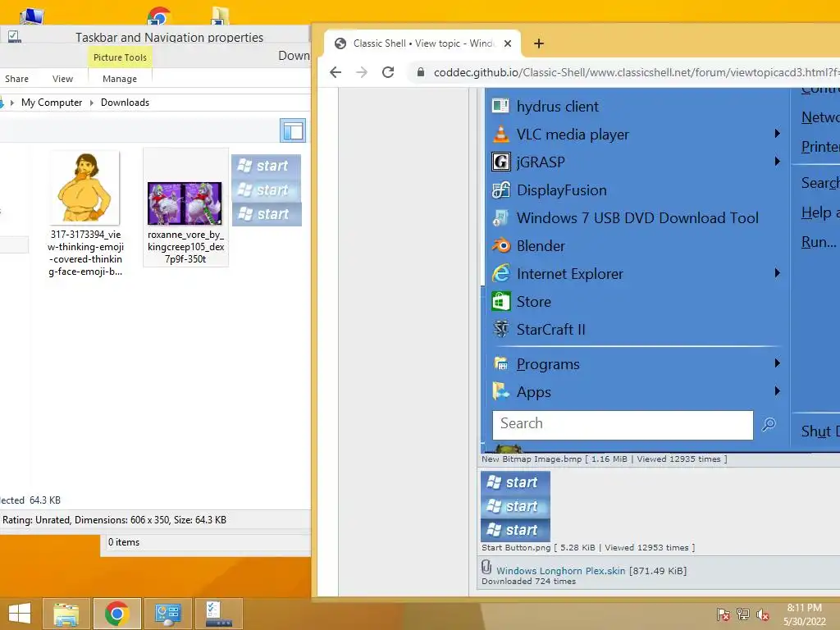This screenshot has height=630, width=840.
Task: Click the 'Downloaded 724 times' text
Action: [528, 582]
